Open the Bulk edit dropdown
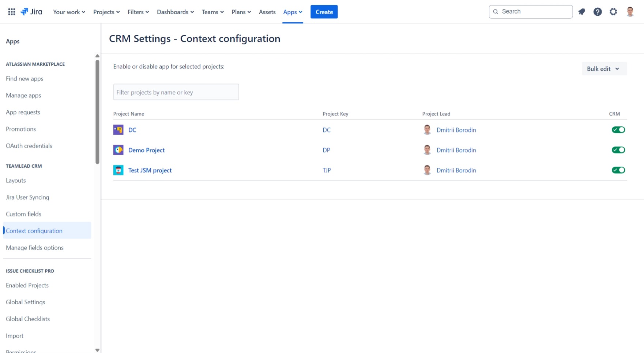 [x=604, y=68]
